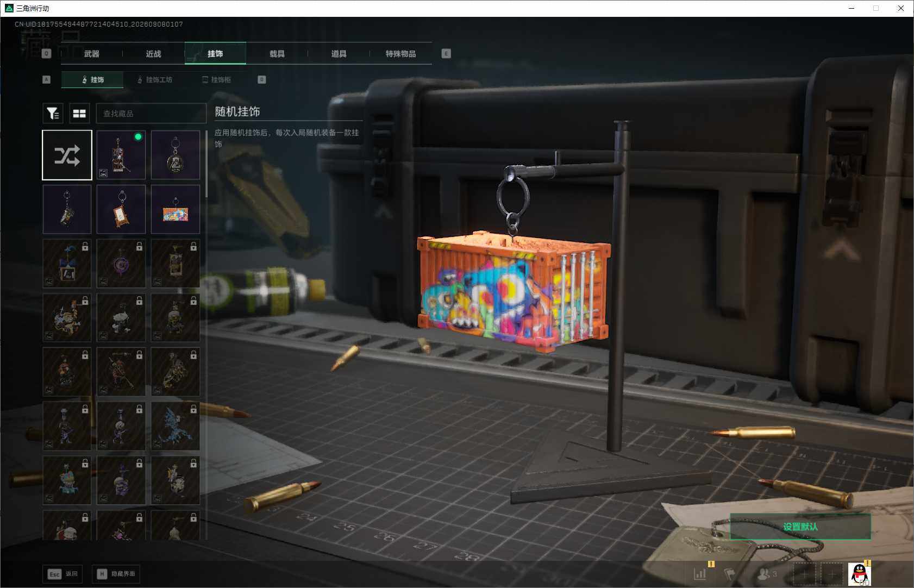Select the locked purple ring charm
The width and height of the screenshot is (914, 588).
(x=121, y=264)
